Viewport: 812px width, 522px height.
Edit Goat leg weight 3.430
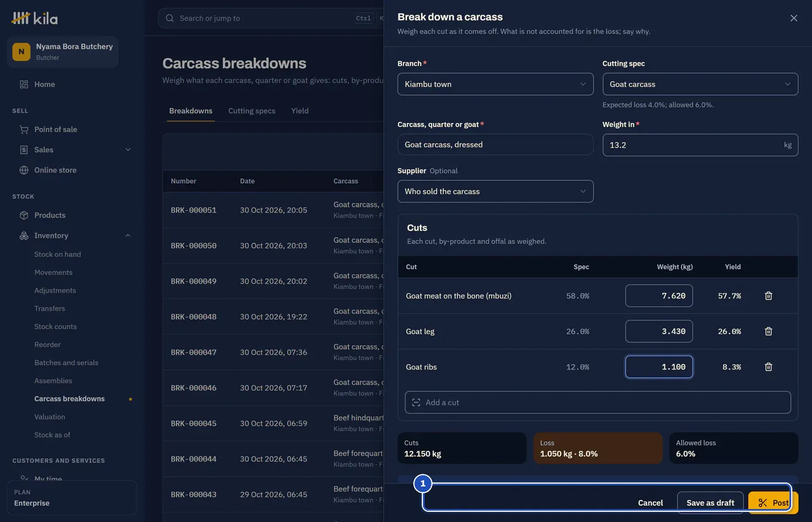pos(659,331)
